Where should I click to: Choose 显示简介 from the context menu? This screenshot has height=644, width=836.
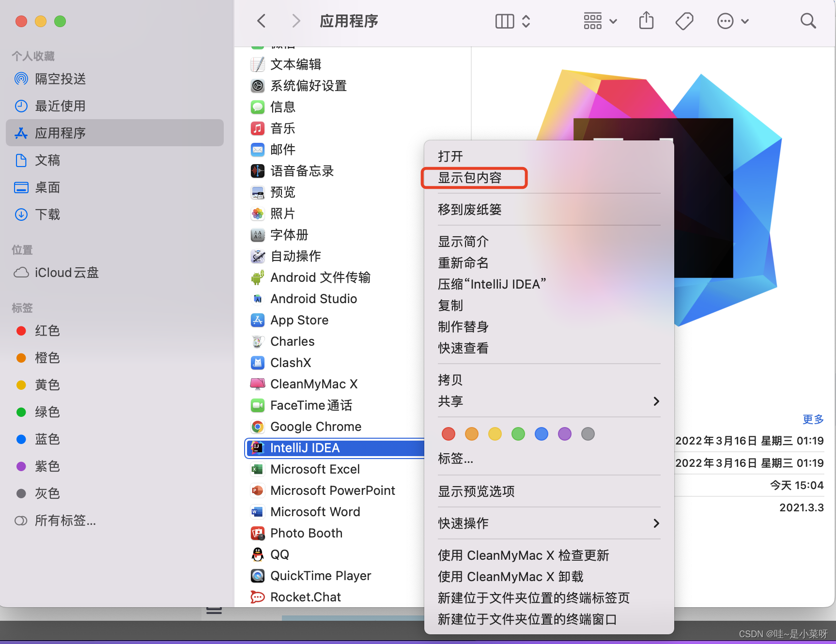(x=549, y=242)
